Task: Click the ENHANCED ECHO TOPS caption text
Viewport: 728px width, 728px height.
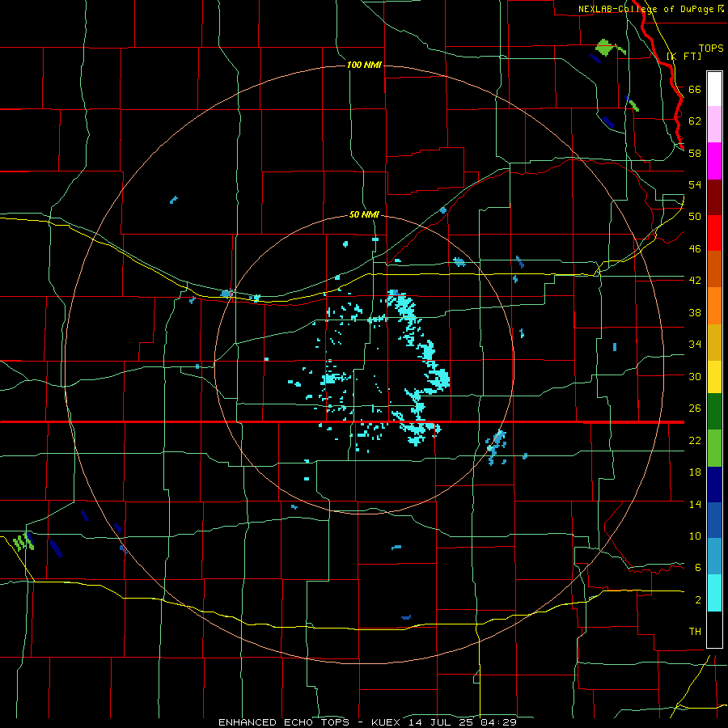Action: (x=284, y=722)
